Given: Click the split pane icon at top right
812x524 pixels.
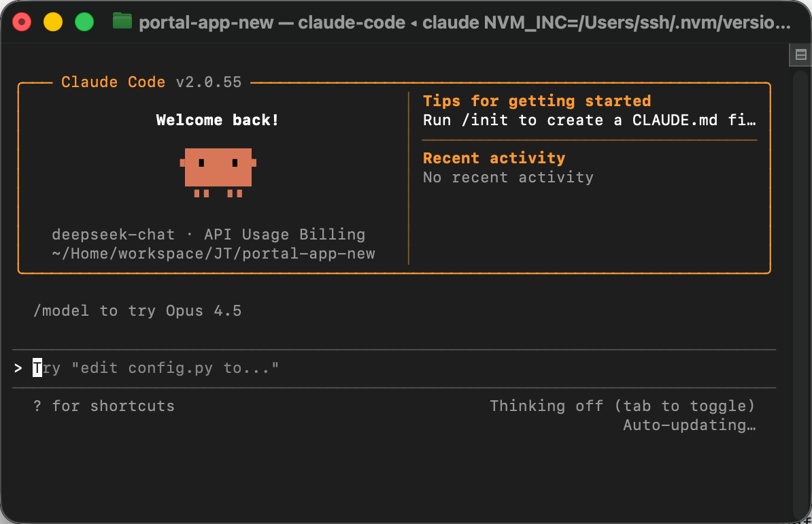Looking at the screenshot, I should click(x=800, y=55).
